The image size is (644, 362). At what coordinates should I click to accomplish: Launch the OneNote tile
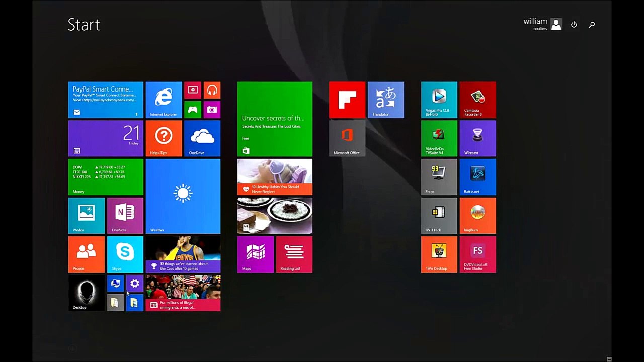coord(125,216)
